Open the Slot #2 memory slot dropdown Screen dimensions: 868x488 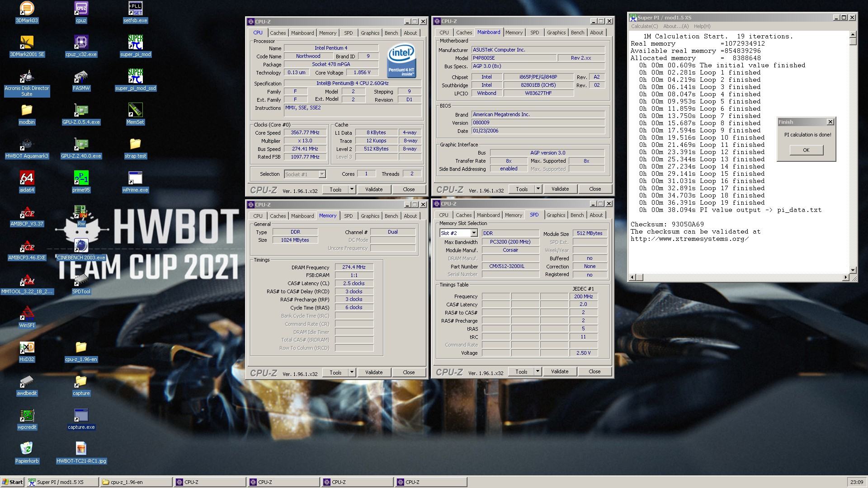click(x=458, y=233)
